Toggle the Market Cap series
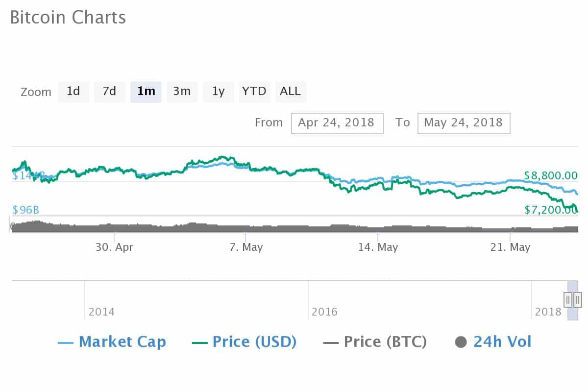 point(122,342)
